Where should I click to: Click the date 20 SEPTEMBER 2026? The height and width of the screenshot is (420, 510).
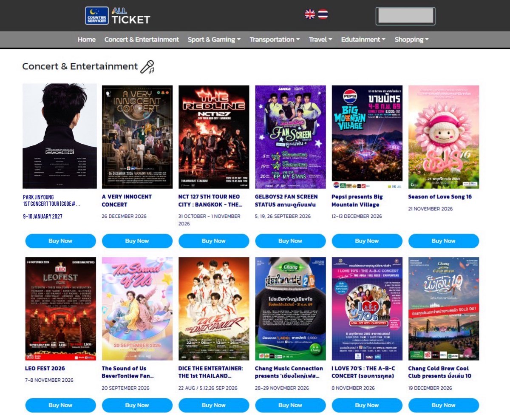point(125,388)
